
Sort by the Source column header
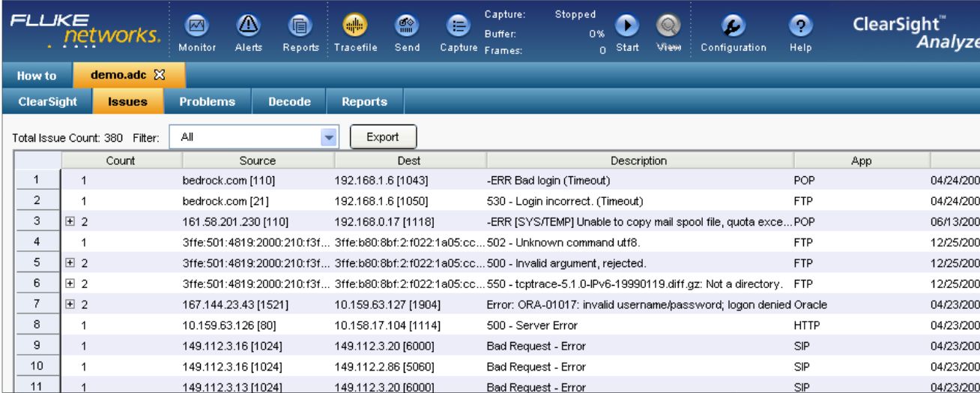click(258, 160)
